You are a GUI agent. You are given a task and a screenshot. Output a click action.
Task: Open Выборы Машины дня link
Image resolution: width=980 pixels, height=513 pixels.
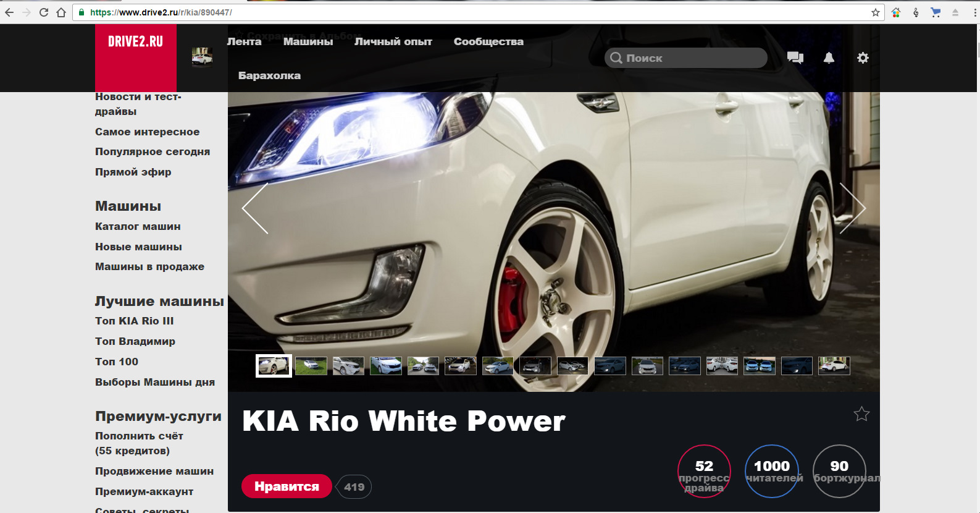click(155, 382)
